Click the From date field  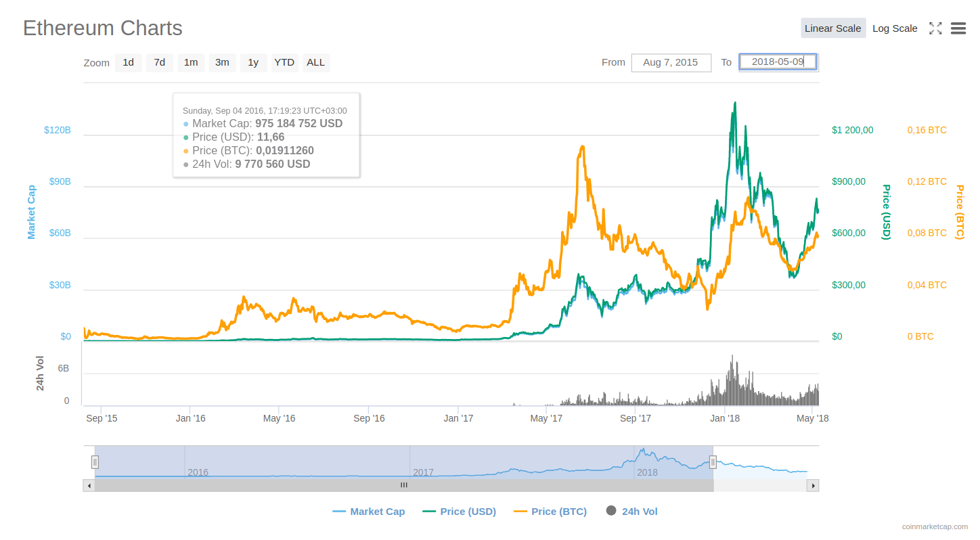[671, 62]
